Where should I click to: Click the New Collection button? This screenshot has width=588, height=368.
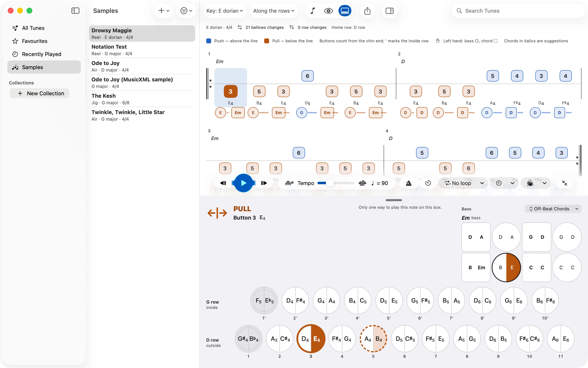pos(40,93)
